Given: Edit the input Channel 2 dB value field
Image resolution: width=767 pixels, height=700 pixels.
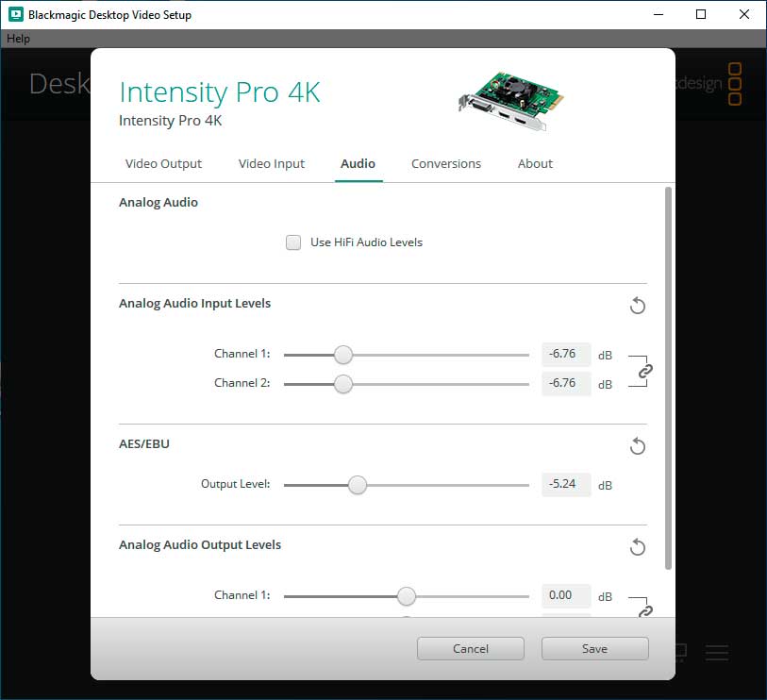Looking at the screenshot, I should pyautogui.click(x=566, y=384).
